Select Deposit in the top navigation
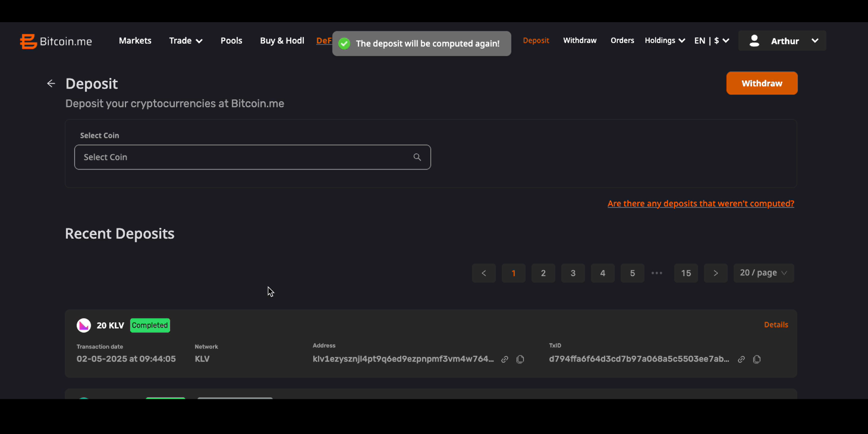The height and width of the screenshot is (434, 868). click(x=536, y=41)
